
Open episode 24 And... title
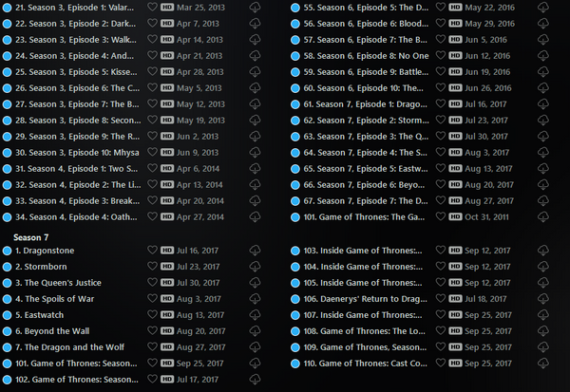coord(74,56)
